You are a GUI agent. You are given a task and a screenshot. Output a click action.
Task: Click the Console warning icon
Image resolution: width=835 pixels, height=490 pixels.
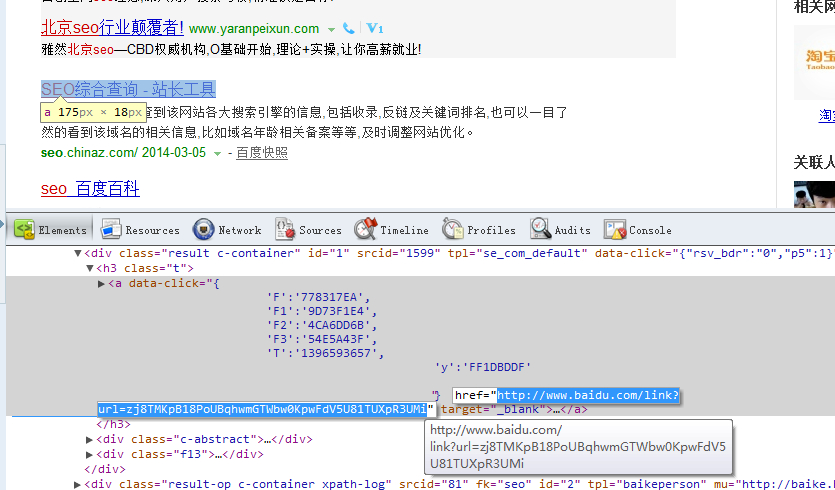tap(615, 230)
